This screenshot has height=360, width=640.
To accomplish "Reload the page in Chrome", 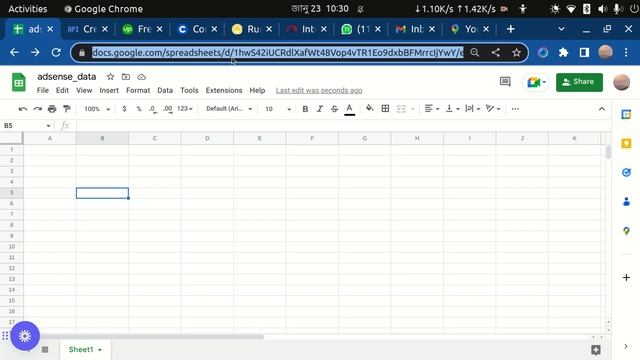I will tap(56, 52).
